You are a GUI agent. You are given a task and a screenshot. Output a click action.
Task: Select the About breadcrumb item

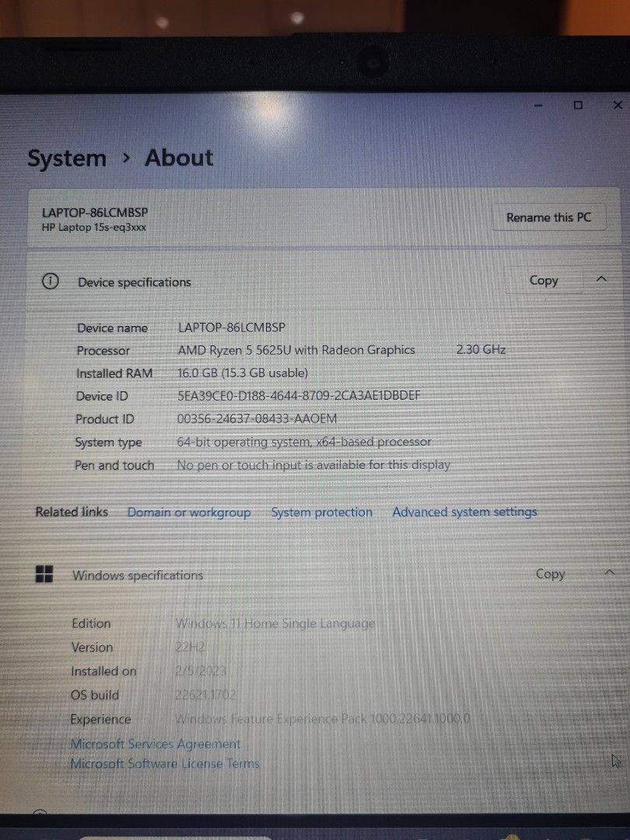coord(179,158)
